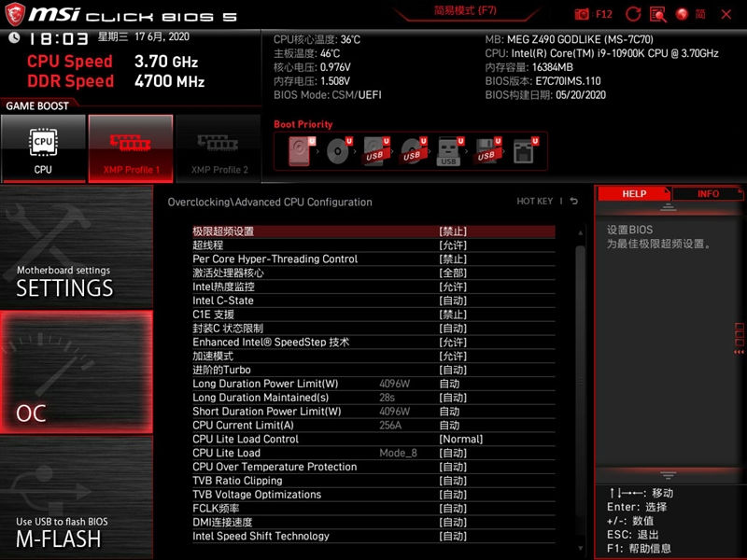The width and height of the screenshot is (747, 560).
Task: Open the INFO tab on the right panel
Action: pos(709,193)
